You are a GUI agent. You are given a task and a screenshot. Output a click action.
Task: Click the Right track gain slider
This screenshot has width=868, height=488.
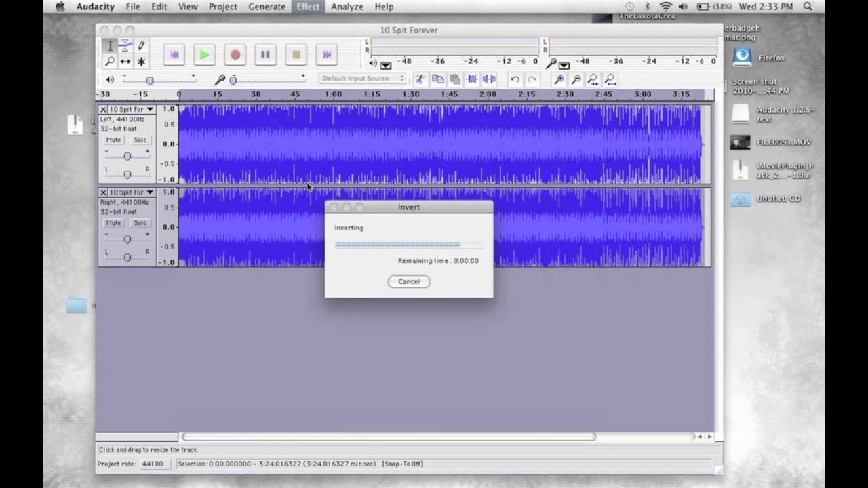[127, 239]
